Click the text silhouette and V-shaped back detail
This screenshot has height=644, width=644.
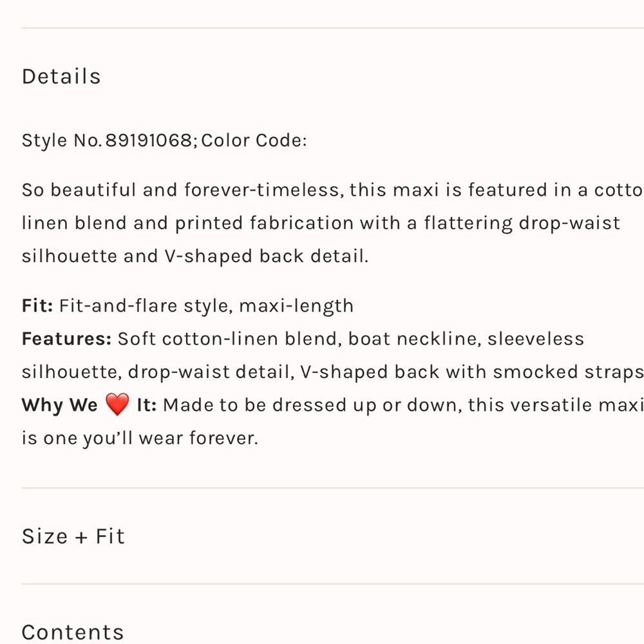point(195,257)
